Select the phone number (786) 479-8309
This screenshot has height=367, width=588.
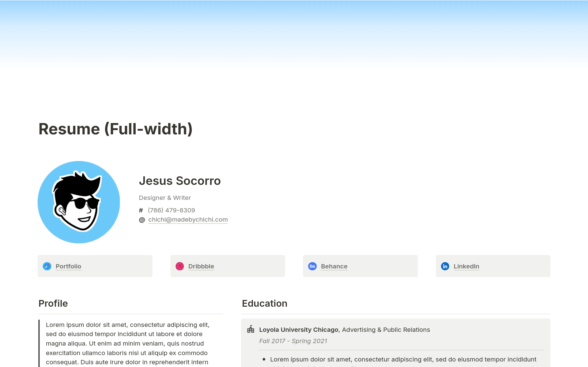point(171,210)
